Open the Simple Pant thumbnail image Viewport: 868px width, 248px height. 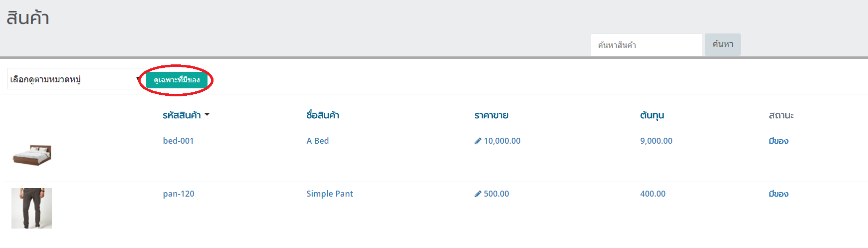click(x=32, y=208)
